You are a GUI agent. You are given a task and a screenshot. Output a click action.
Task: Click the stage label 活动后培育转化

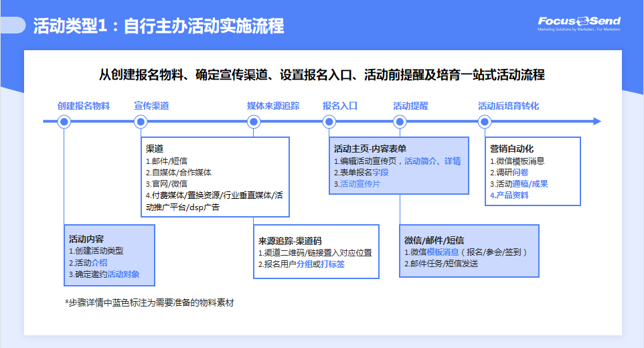509,106
